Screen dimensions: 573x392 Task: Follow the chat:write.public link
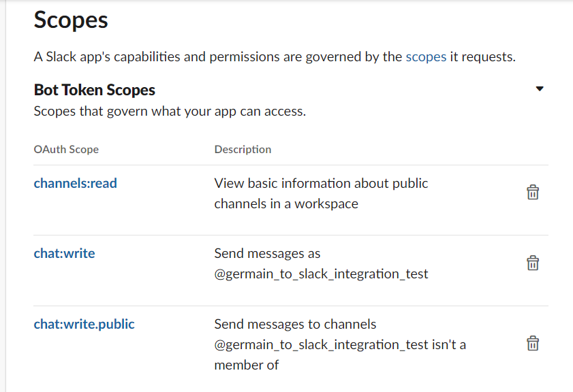click(84, 324)
